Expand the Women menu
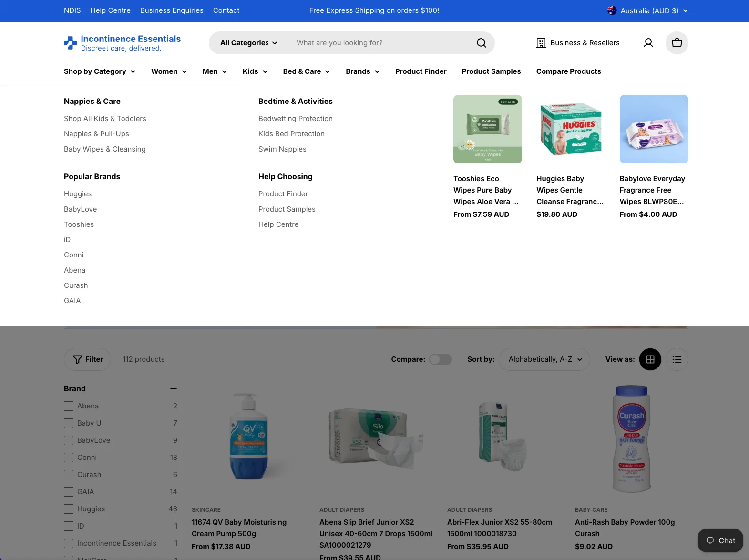 click(x=169, y=71)
